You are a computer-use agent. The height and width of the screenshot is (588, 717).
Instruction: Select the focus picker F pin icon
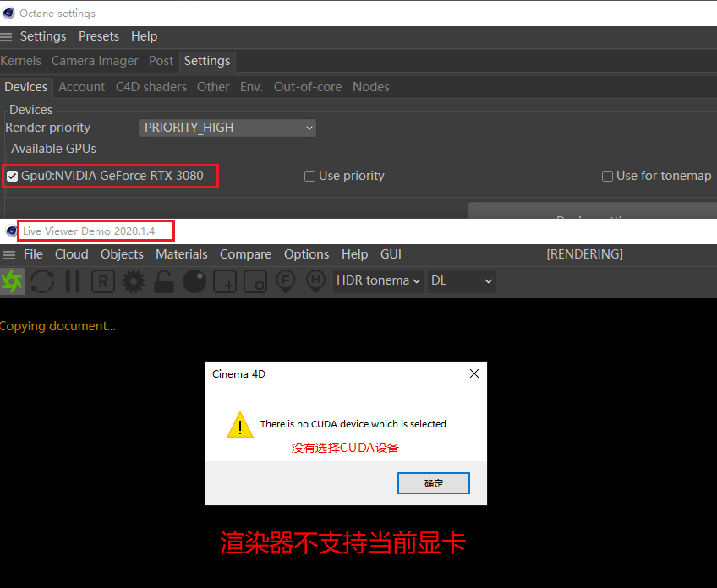coord(286,281)
